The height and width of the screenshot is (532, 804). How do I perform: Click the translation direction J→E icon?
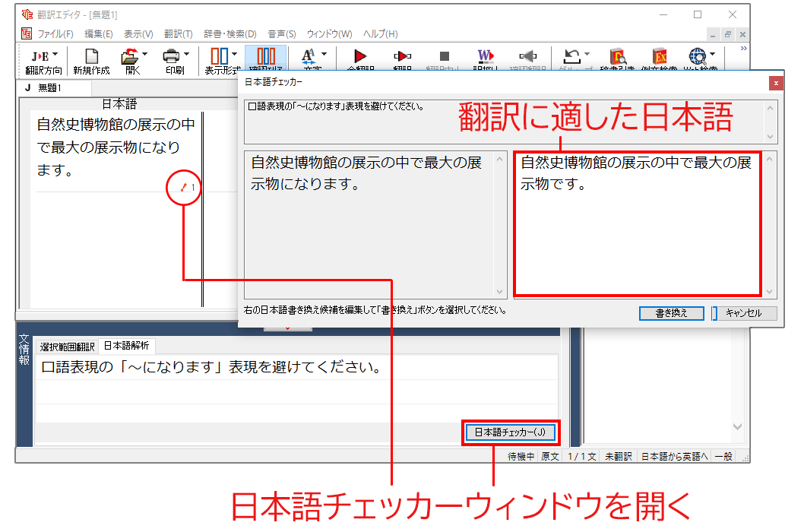pos(38,56)
